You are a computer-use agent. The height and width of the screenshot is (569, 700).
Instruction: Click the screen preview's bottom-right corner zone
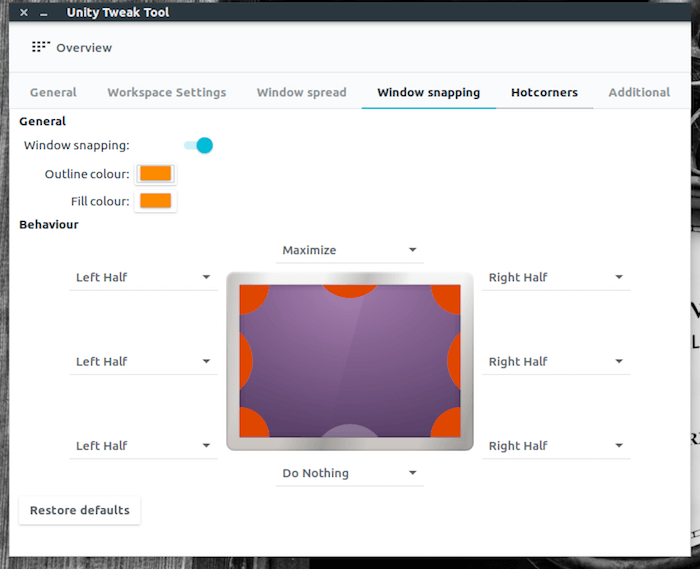[448, 425]
